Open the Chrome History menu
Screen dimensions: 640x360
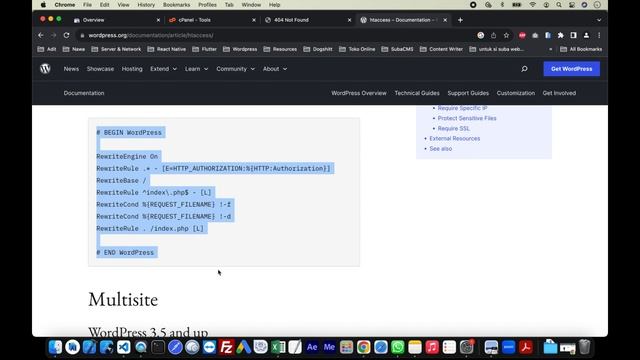(x=146, y=5)
